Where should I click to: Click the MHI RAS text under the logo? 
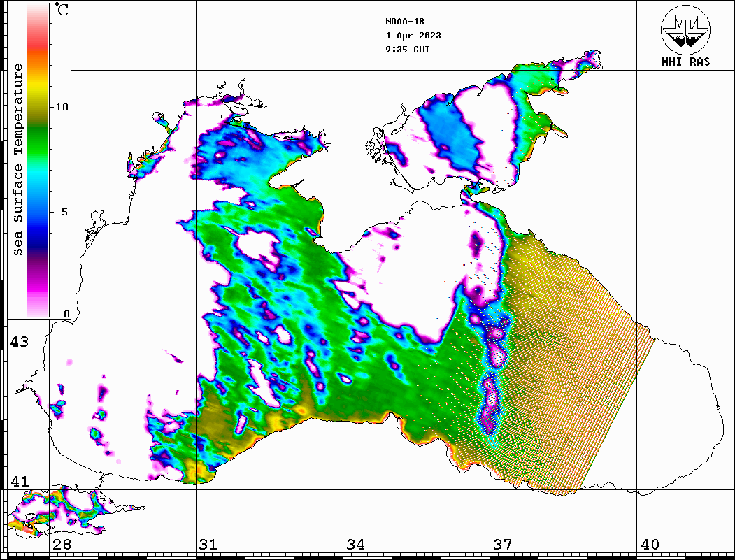tap(685, 62)
